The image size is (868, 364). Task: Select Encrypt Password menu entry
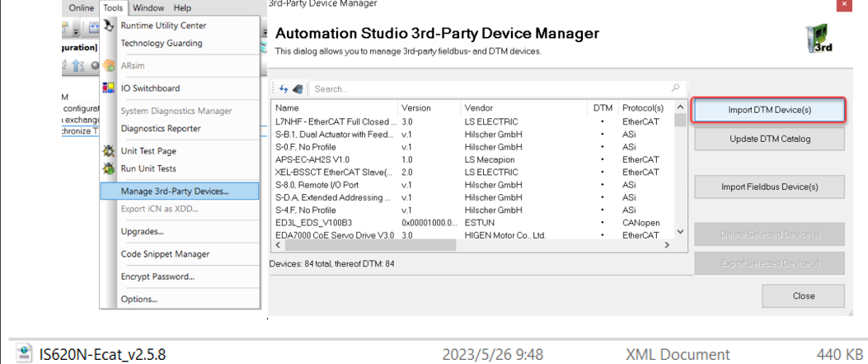157,277
